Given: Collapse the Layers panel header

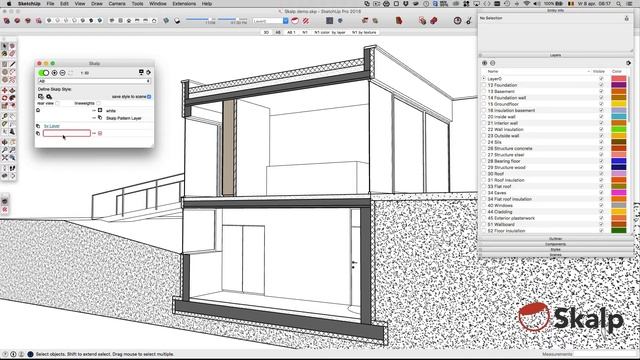Looking at the screenshot, I should coord(555,55).
